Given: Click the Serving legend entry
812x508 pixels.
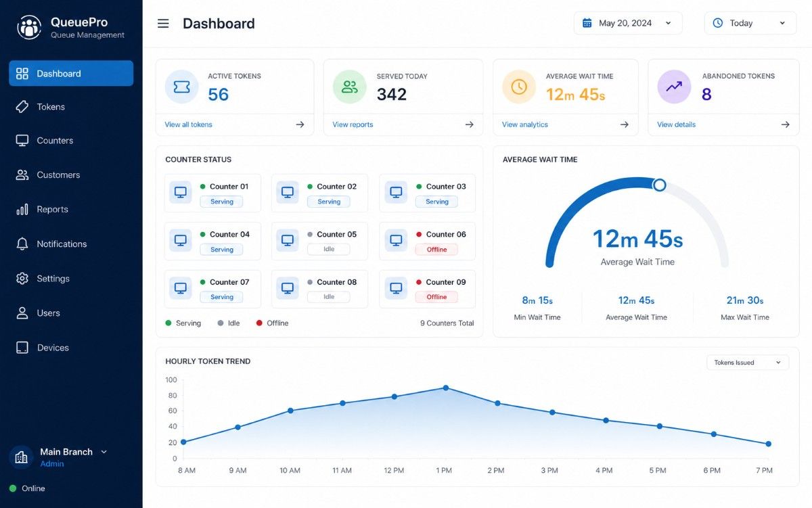Looking at the screenshot, I should point(183,323).
